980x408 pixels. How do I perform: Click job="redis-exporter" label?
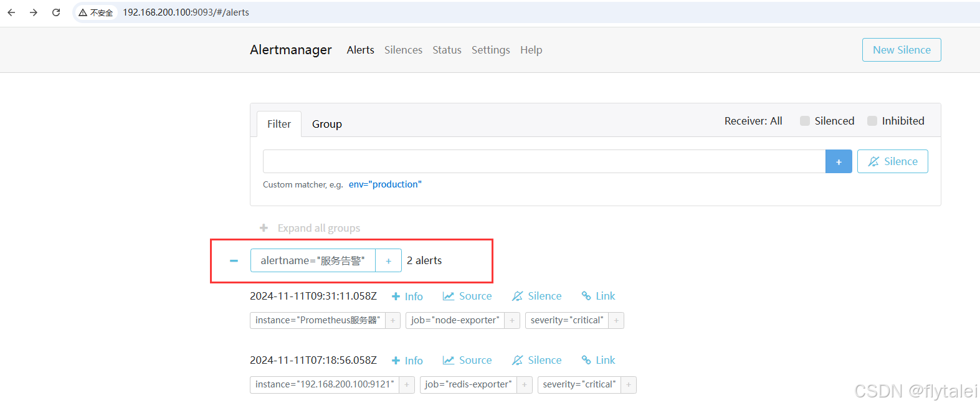coord(469,384)
